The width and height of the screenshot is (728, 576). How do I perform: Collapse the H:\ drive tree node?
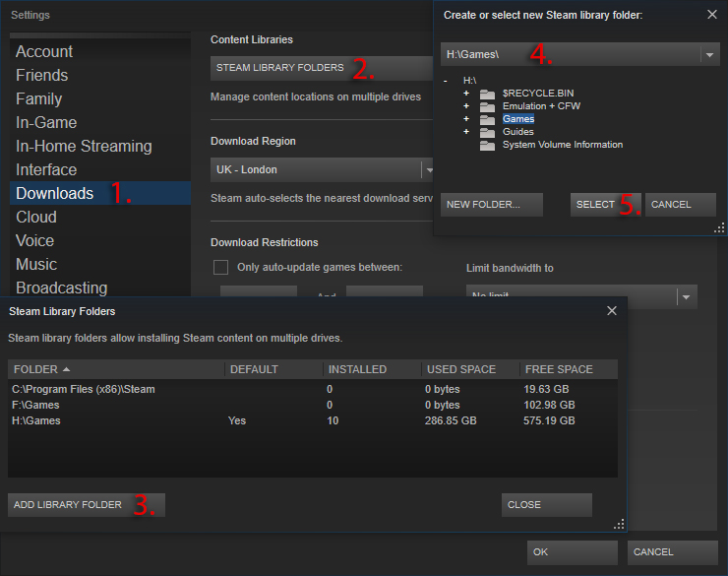tap(446, 81)
